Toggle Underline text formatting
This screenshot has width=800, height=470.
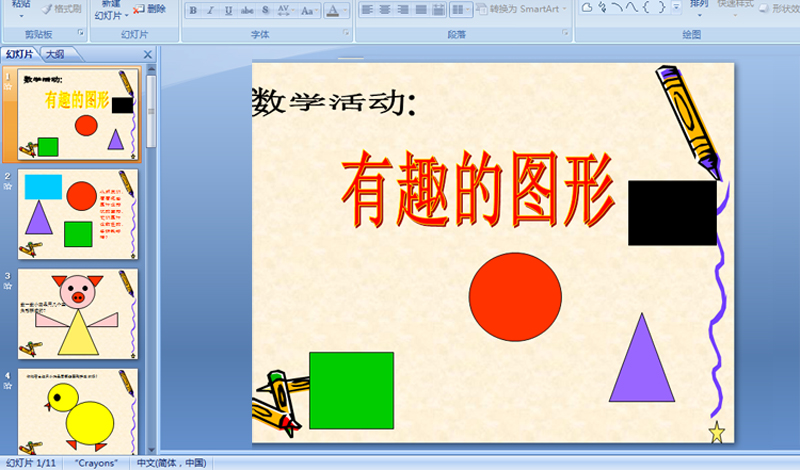pos(229,10)
